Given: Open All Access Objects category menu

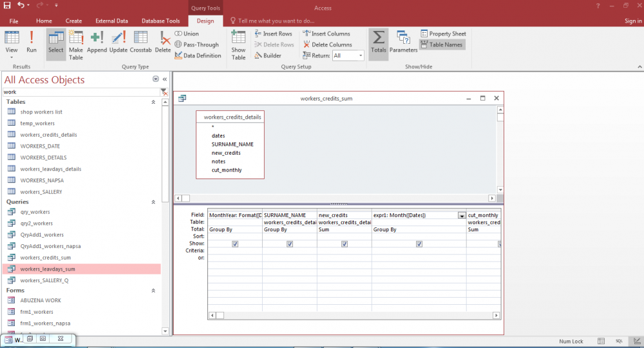Looking at the screenshot, I should [x=156, y=79].
